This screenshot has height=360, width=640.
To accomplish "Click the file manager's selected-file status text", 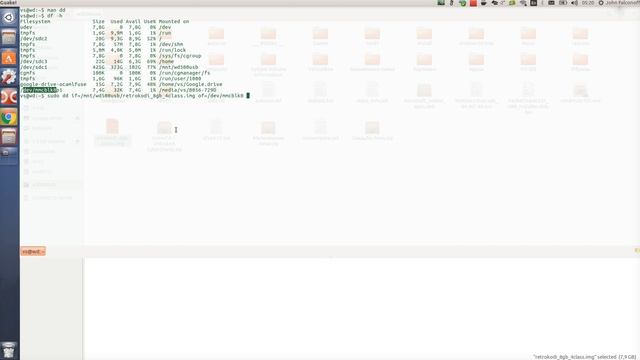I will tap(585, 357).
